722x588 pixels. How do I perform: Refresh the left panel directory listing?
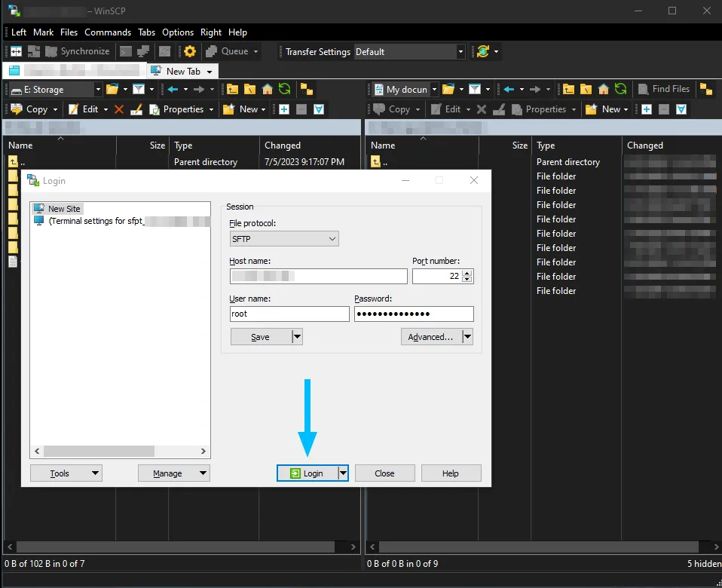coord(284,89)
